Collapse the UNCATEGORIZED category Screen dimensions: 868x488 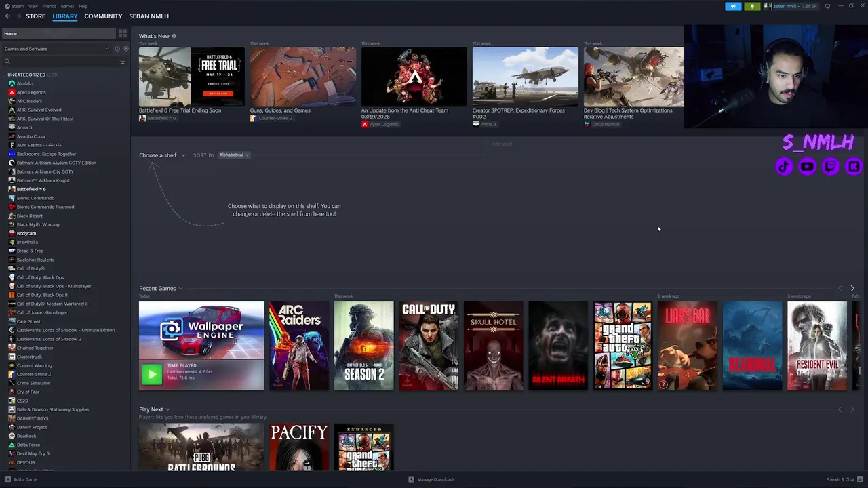(5, 75)
